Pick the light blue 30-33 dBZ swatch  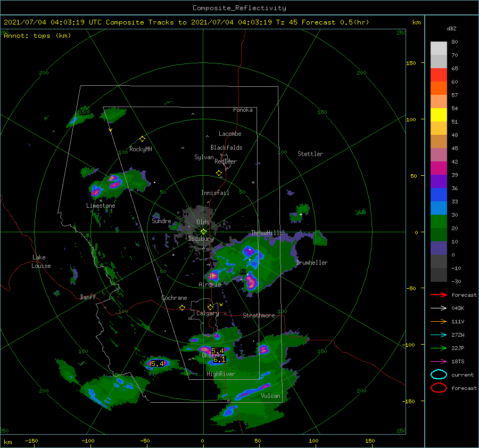[x=439, y=208]
